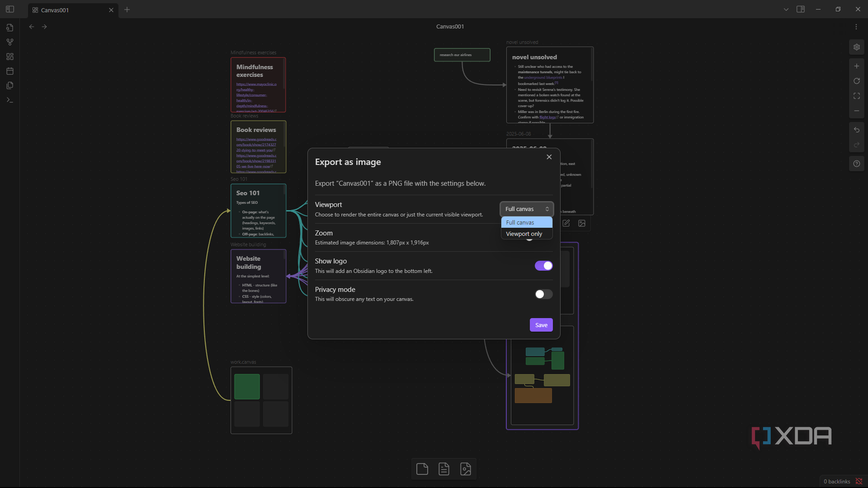Click the 0 backlinks status entry
The width and height of the screenshot is (868, 488).
[x=837, y=482]
